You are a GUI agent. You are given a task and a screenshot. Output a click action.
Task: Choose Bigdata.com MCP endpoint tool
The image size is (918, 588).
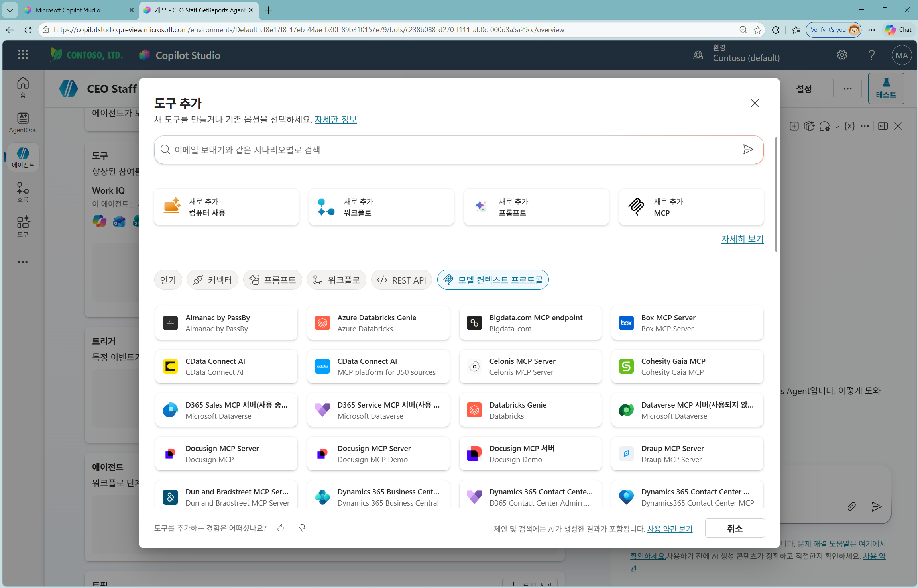530,323
